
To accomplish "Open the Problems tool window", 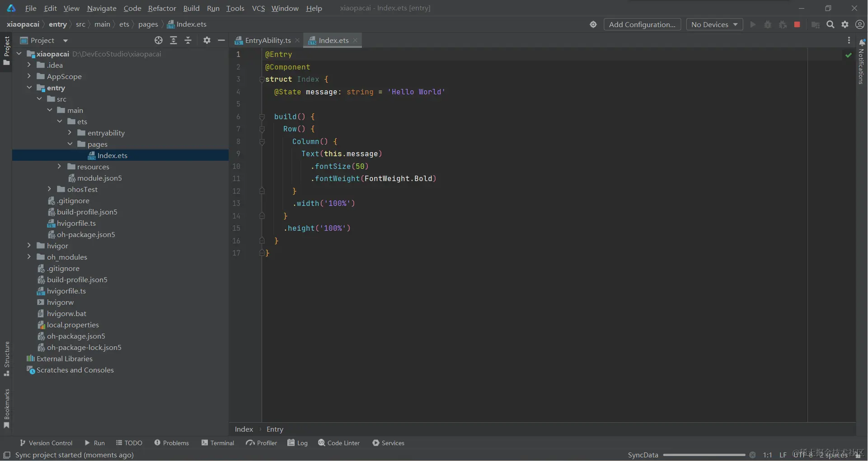I will [172, 443].
